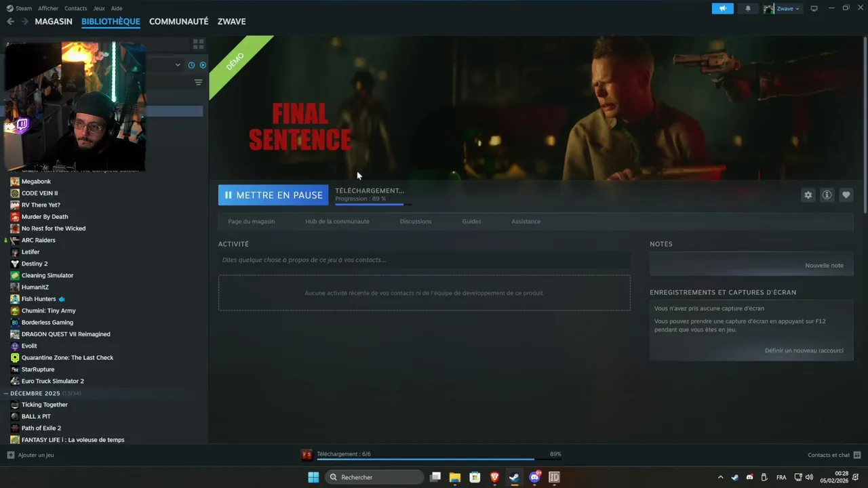Open the Aide menu

[117, 8]
